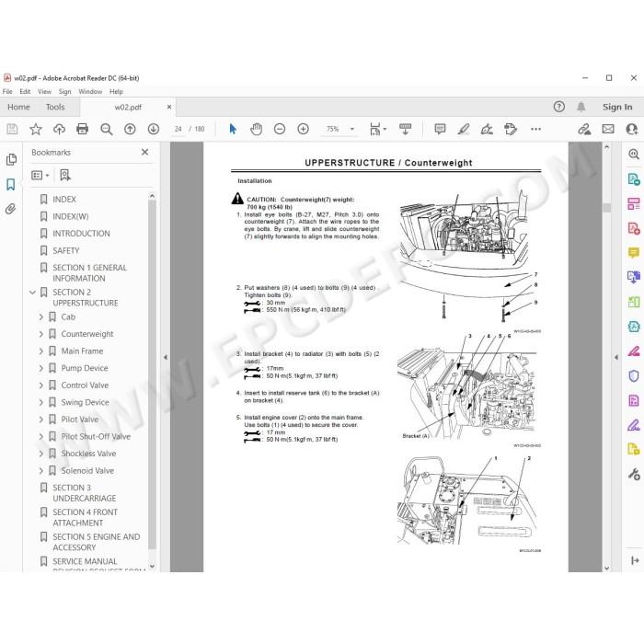
Task: Collapse the left navigation pane arrow
Action: 165,357
